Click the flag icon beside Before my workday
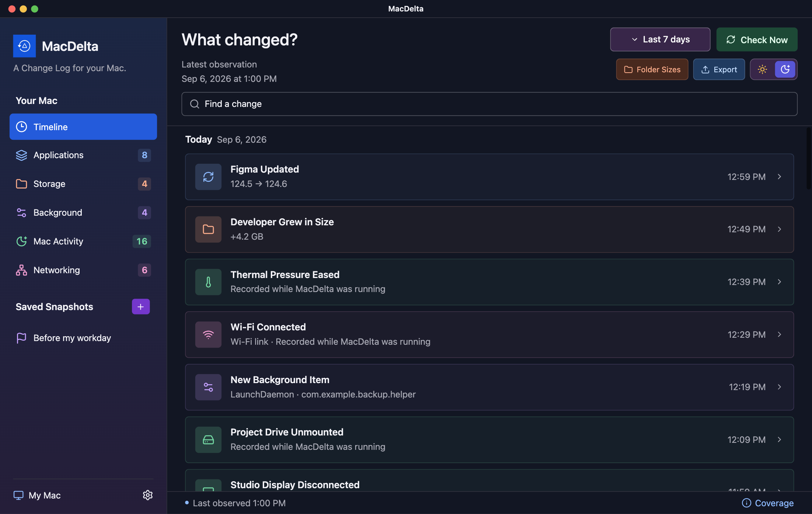This screenshot has width=812, height=514. coord(21,338)
